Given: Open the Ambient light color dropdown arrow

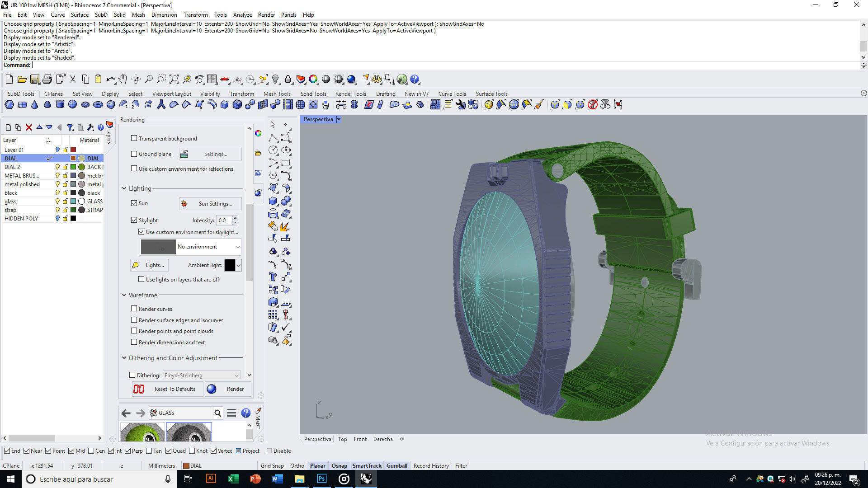Looking at the screenshot, I should pyautogui.click(x=238, y=265).
